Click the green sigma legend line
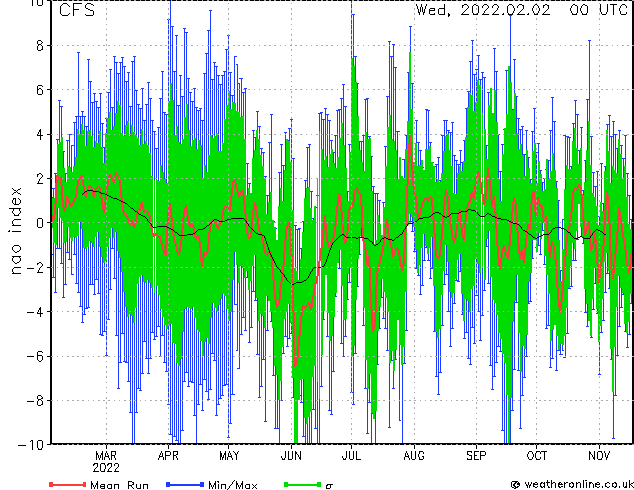This screenshot has height=490, width=634. pyautogui.click(x=302, y=484)
